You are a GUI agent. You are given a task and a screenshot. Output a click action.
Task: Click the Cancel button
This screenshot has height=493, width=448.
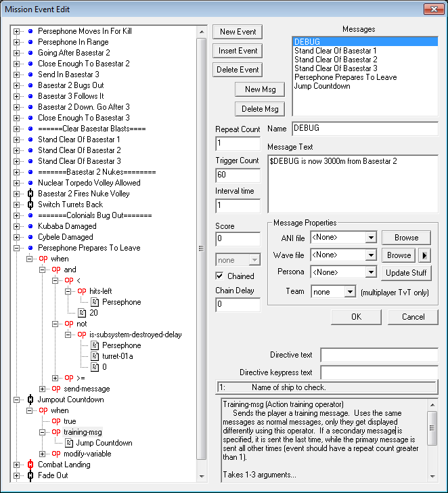click(413, 317)
